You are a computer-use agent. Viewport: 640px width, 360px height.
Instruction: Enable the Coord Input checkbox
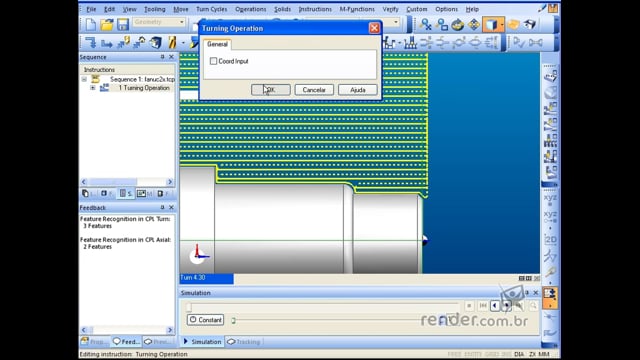coord(213,61)
